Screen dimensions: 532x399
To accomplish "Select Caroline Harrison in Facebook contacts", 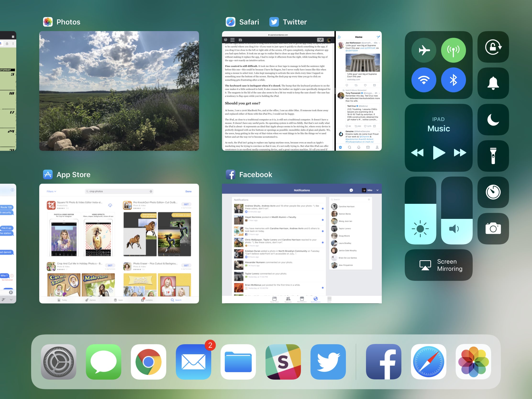I will point(350,206).
